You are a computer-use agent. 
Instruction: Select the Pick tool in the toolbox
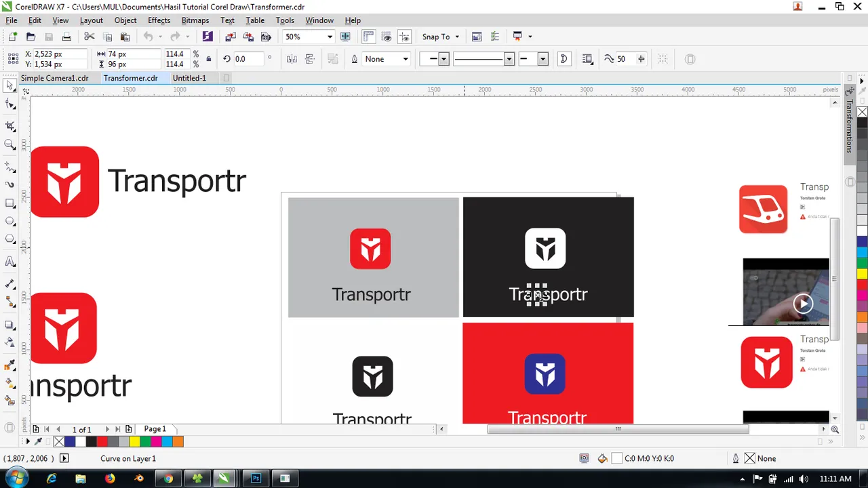9,85
